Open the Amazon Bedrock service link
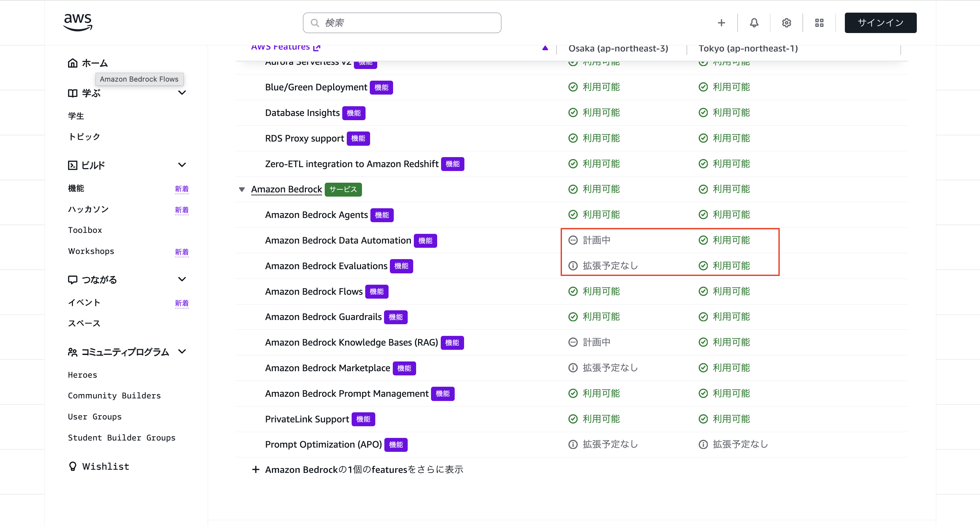980x526 pixels. 286,189
